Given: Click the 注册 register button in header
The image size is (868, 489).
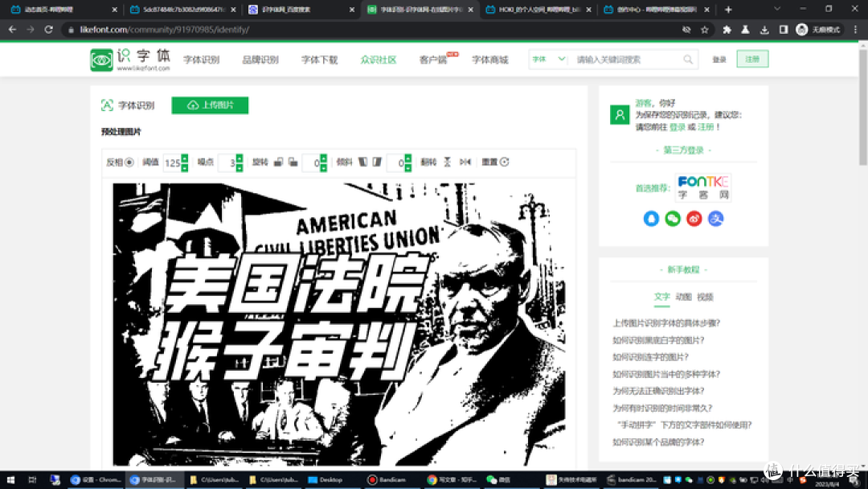Looking at the screenshot, I should click(752, 59).
